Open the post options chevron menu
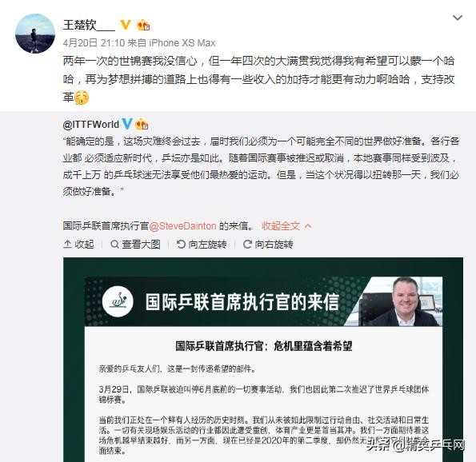 click(458, 18)
